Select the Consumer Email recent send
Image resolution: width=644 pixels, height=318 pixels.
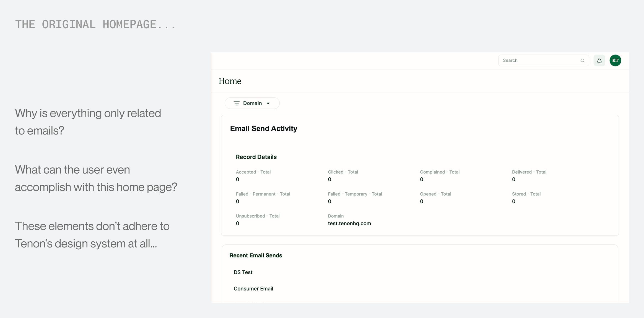click(253, 288)
